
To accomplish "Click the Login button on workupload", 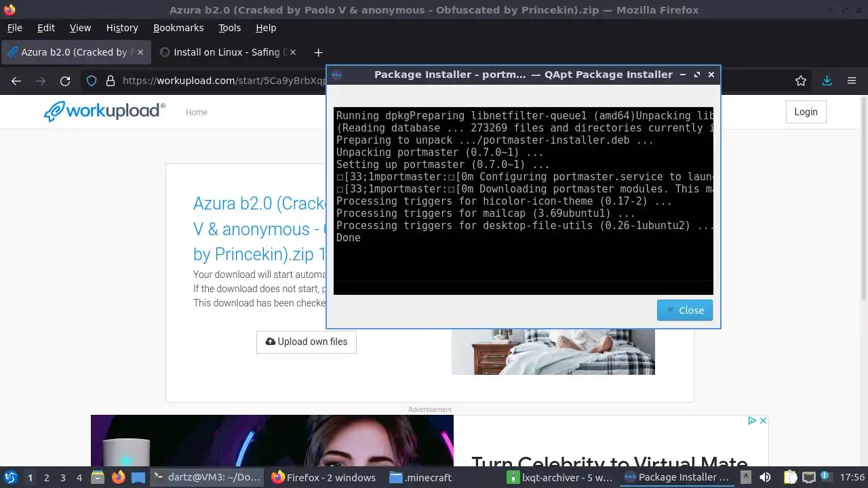I will pos(806,112).
